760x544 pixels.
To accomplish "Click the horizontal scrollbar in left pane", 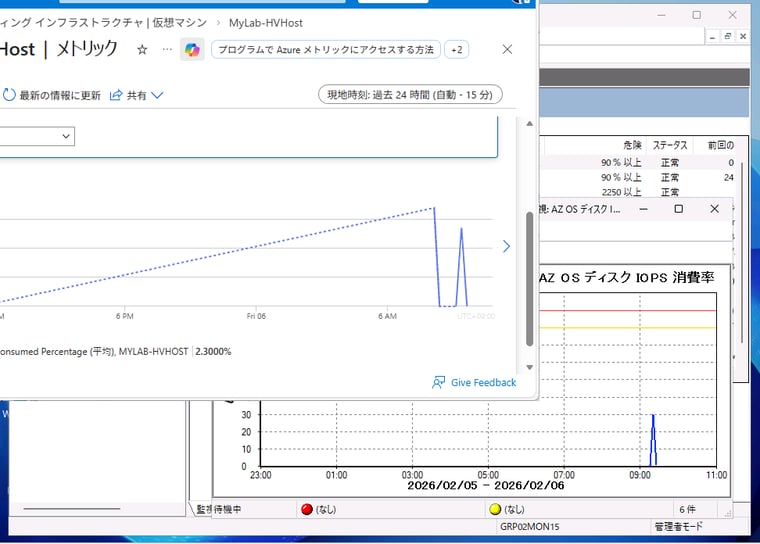I will point(72,509).
